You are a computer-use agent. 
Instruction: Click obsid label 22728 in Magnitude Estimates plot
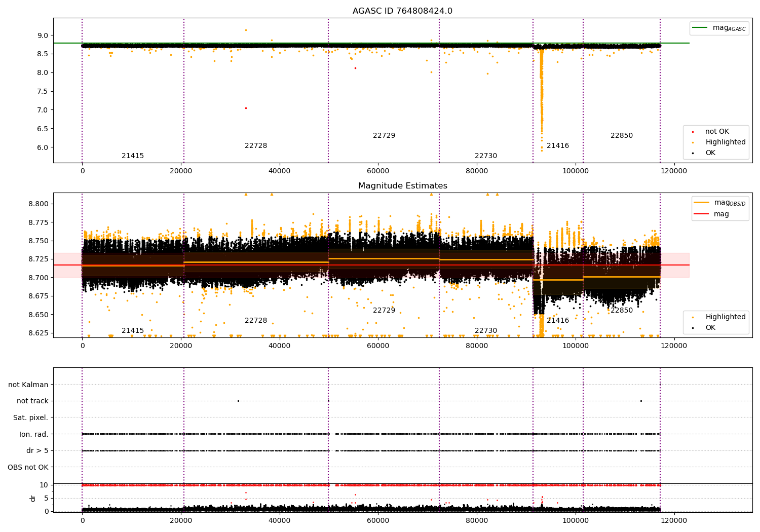256,321
